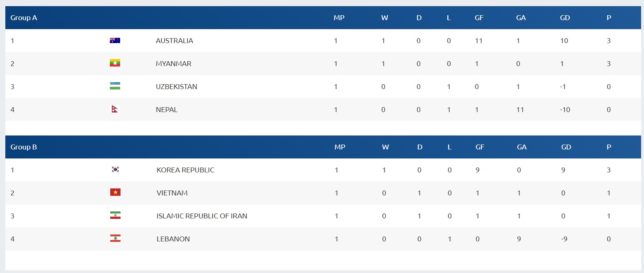Click the UZBEKISTAN team name
Viewport: 644px width, 273px height.
pyautogui.click(x=176, y=87)
